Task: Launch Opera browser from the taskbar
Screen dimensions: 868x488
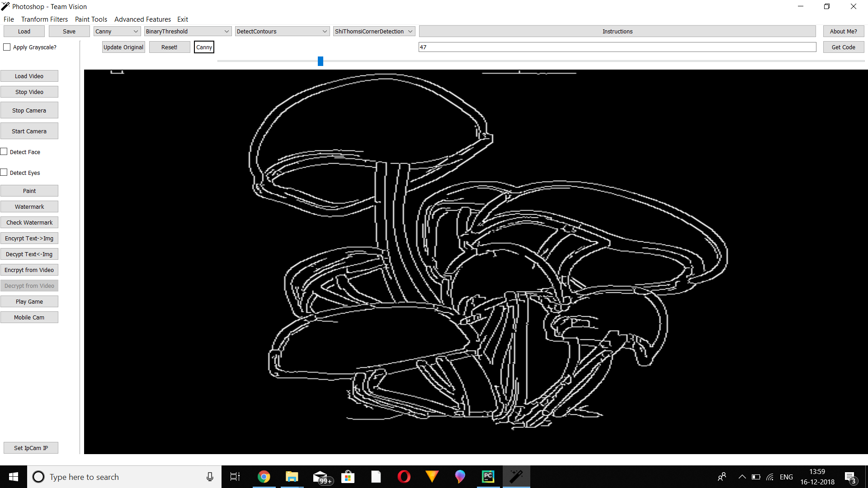Action: [404, 477]
